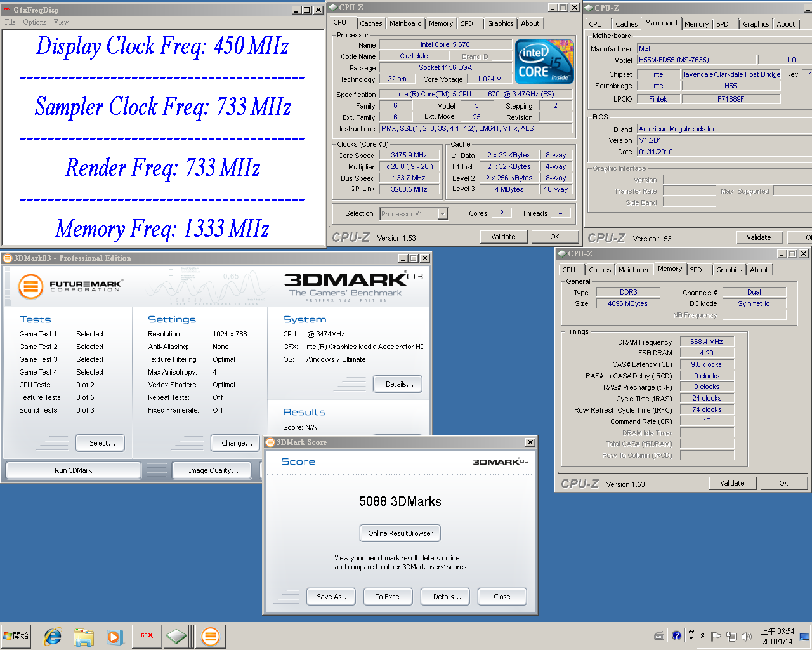Select Graphics tab in CPU-Z Mainboard window
The height and width of the screenshot is (650, 812).
coord(756,24)
